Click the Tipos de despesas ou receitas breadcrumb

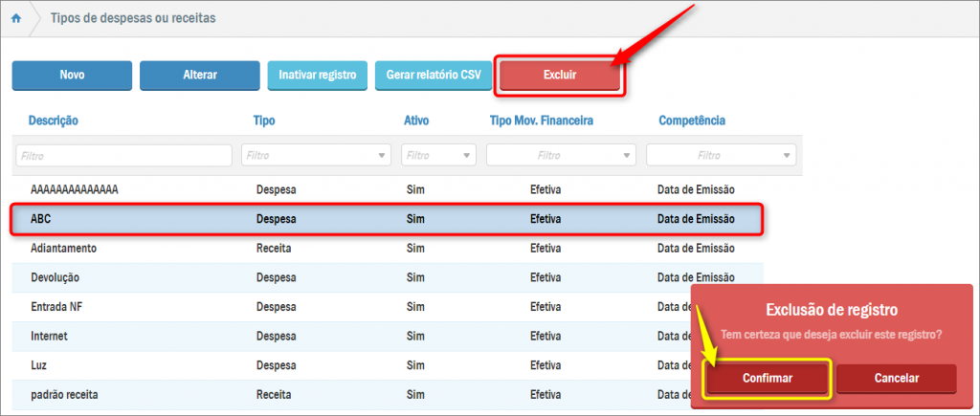pos(132,18)
